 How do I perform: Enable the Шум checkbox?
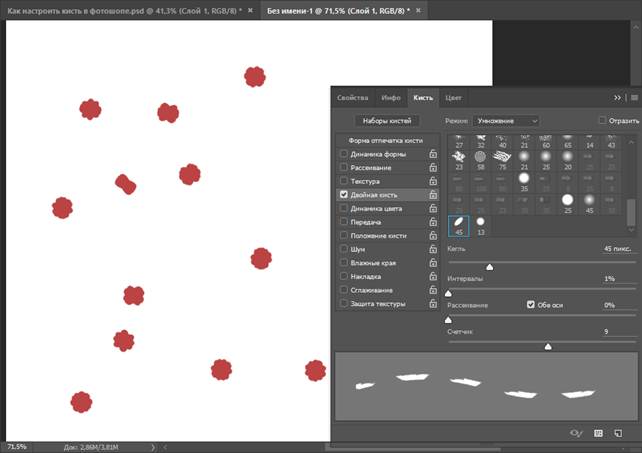point(344,249)
